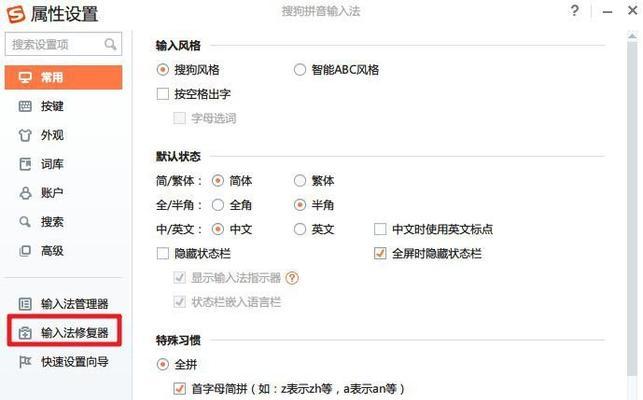Click the 账户 user account icon
Image resolution: width=643 pixels, height=400 pixels.
[x=25, y=193]
